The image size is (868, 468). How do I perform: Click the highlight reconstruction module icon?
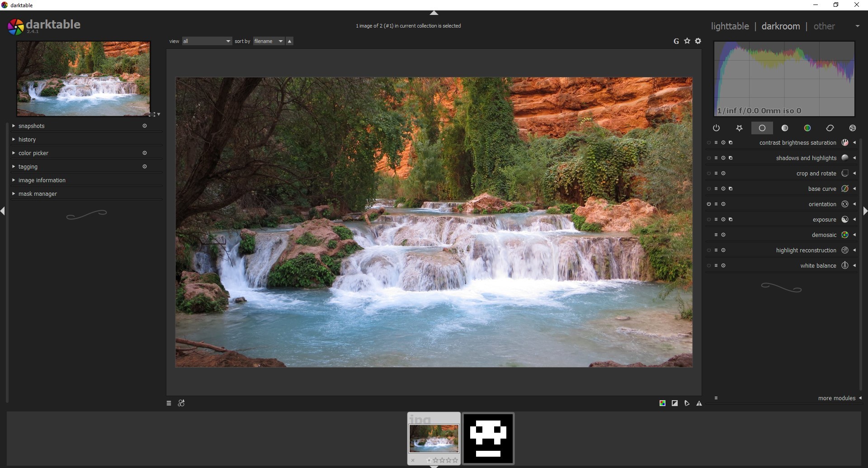(x=844, y=250)
